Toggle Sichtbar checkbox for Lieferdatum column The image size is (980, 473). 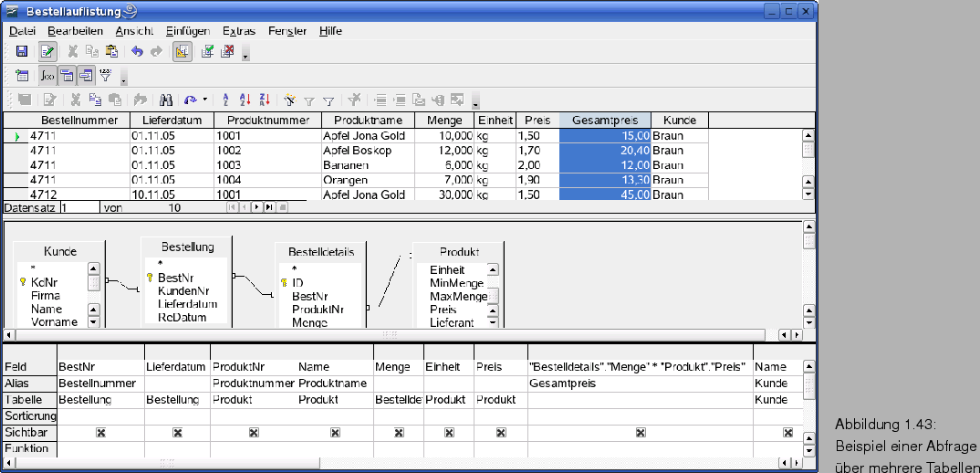[x=178, y=432]
